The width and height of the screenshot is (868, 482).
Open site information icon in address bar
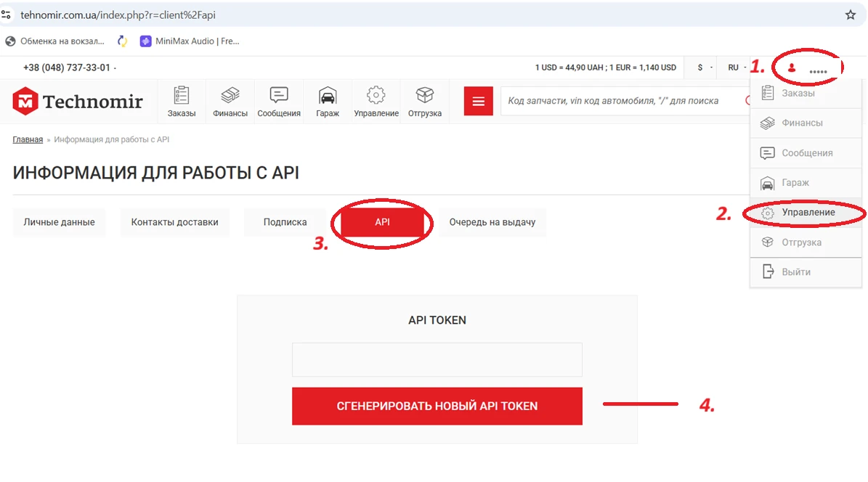click(6, 15)
